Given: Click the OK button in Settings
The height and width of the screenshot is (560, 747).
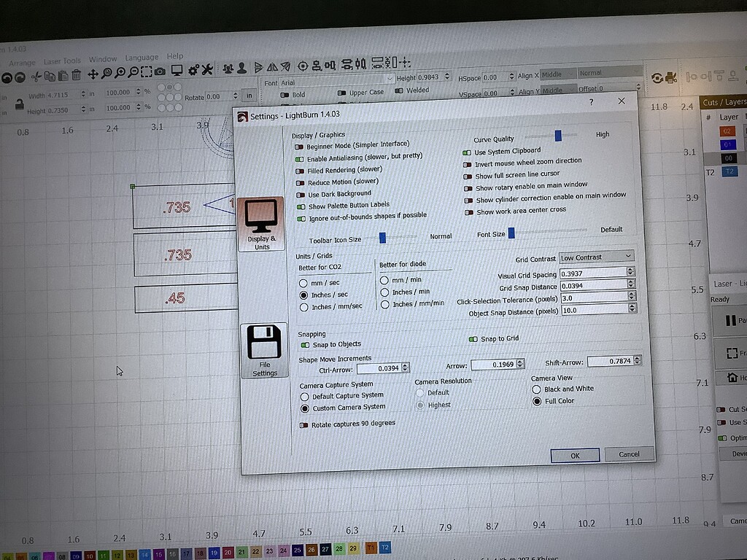Looking at the screenshot, I should [576, 454].
